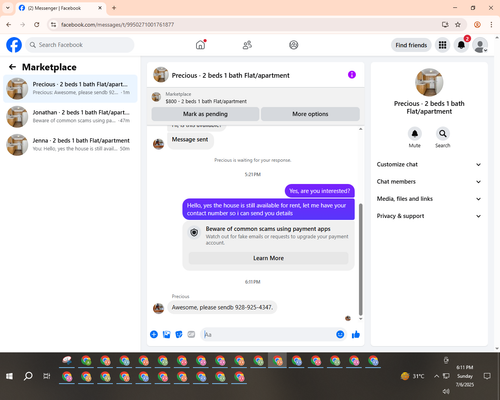Open Task View on the taskbar
Screen dimensions: 500x400
pos(47,376)
